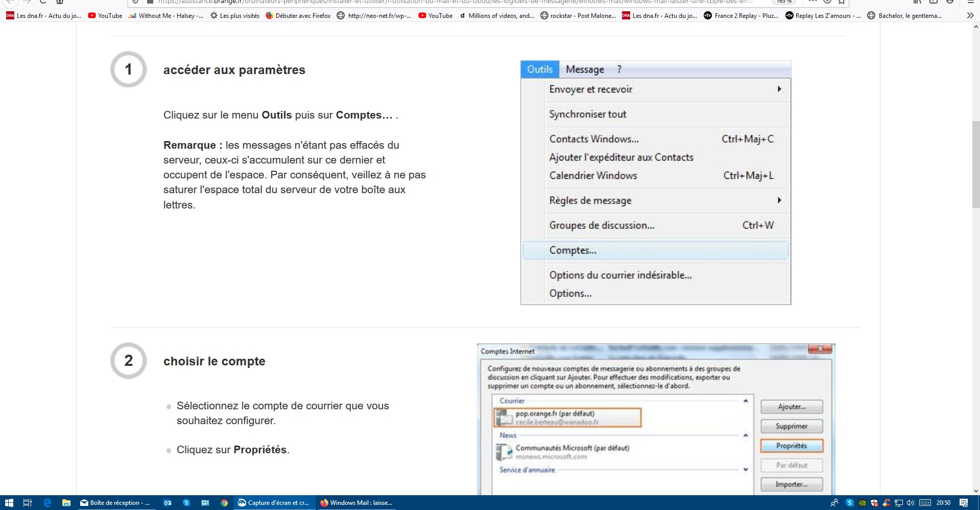
Task: Open Skype from the taskbar pinned icons
Action: pos(186,503)
